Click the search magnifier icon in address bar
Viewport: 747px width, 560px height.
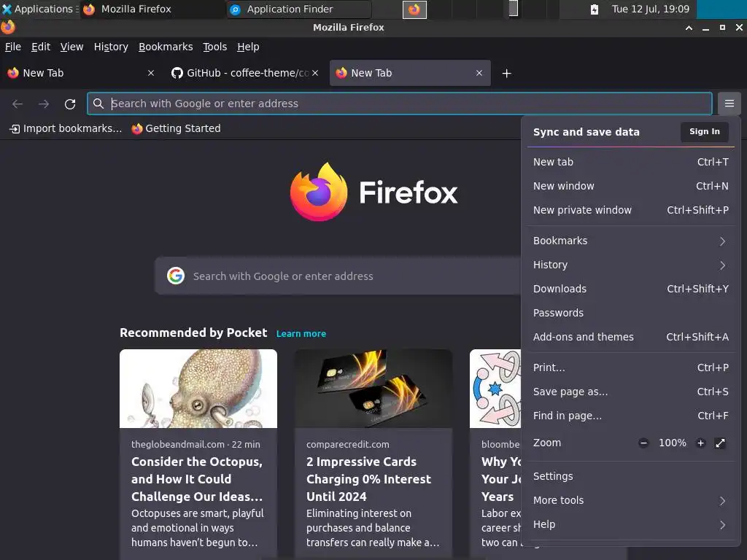click(x=98, y=104)
